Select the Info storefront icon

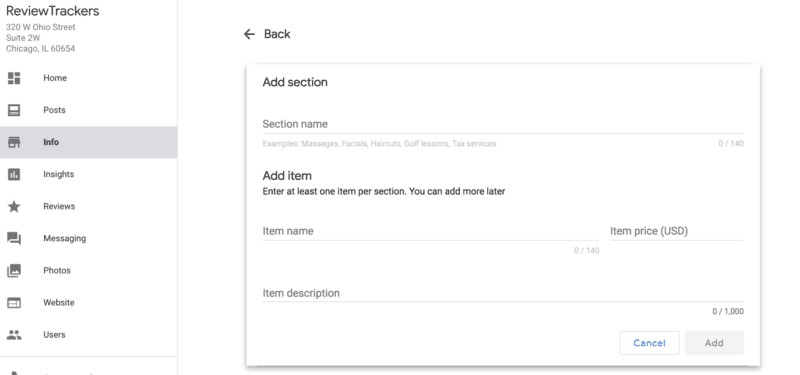click(x=14, y=142)
